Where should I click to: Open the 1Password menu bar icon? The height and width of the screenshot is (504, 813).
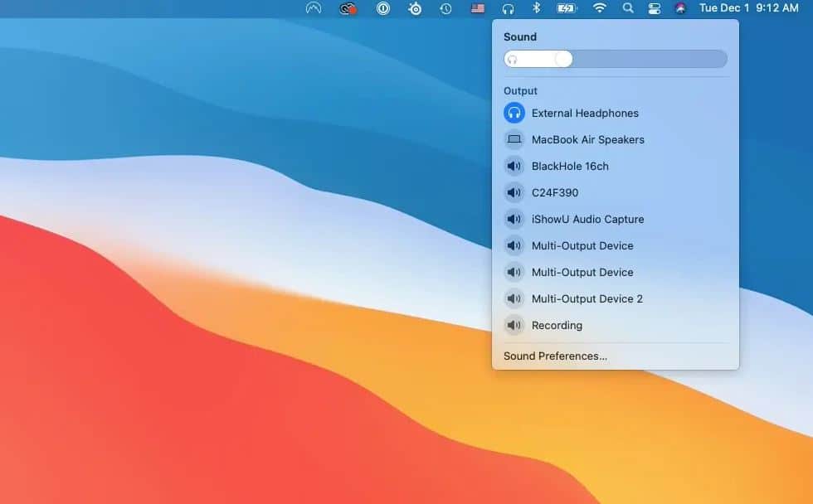coord(383,8)
